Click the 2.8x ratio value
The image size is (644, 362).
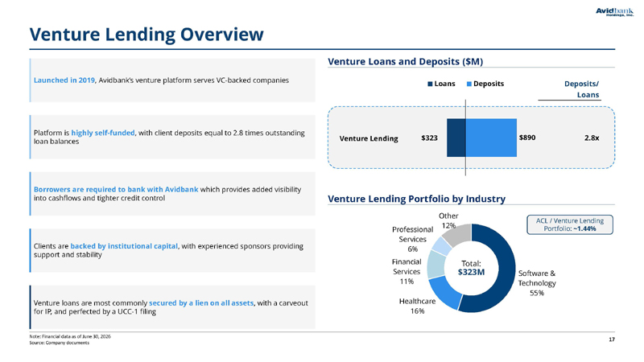(x=592, y=138)
